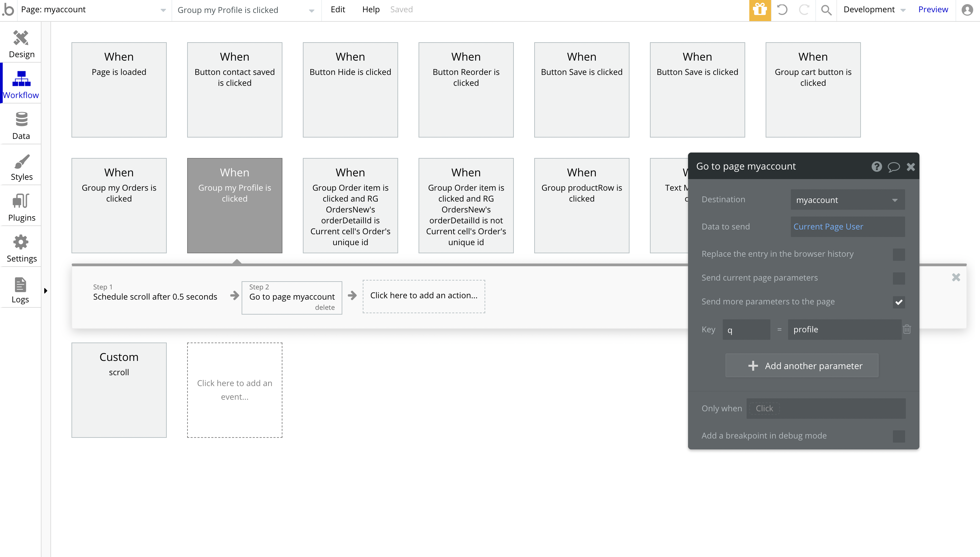Delete parameter using the trash icon

tap(907, 329)
